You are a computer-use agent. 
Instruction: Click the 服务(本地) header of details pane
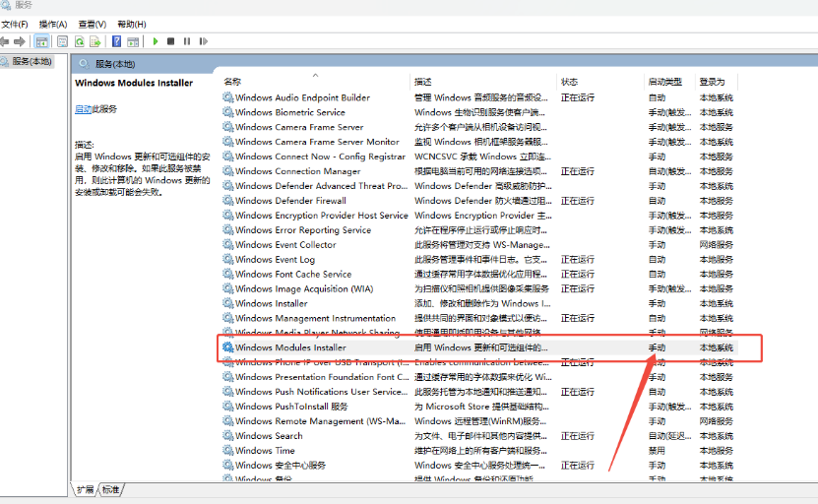pyautogui.click(x=115, y=64)
